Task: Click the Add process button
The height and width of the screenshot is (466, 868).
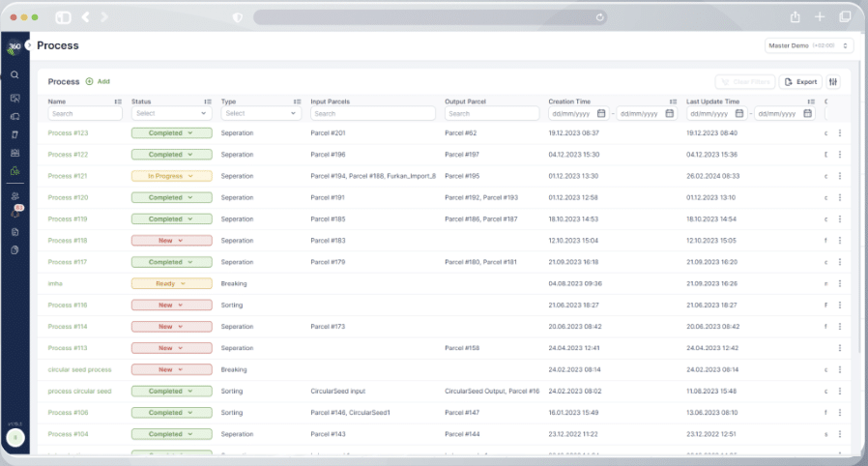Action: [98, 82]
